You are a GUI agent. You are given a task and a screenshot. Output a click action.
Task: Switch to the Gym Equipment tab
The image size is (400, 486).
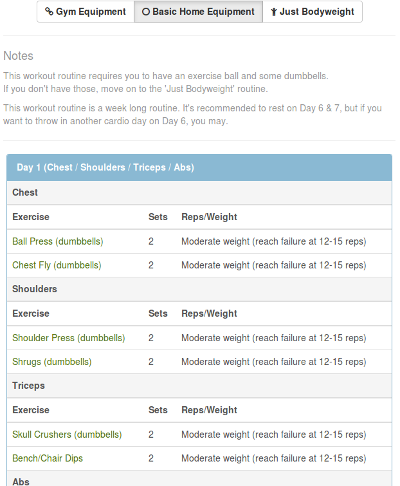[x=86, y=12]
